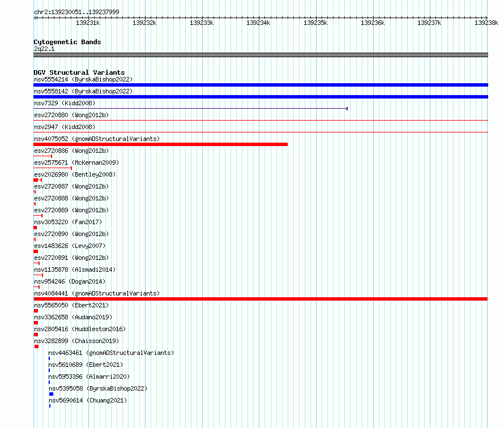Open variant nsv5610689 (Ebert2021)
The height and width of the screenshot is (428, 504).
[x=86, y=365]
